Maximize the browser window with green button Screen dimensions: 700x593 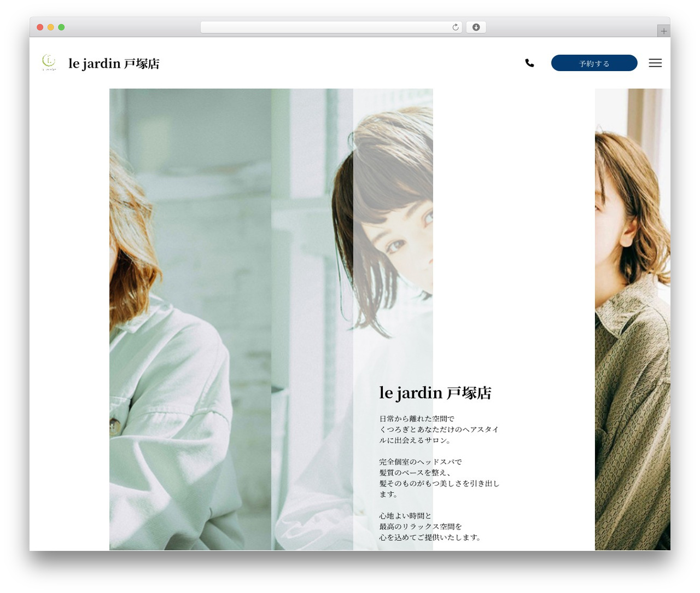[x=61, y=27]
